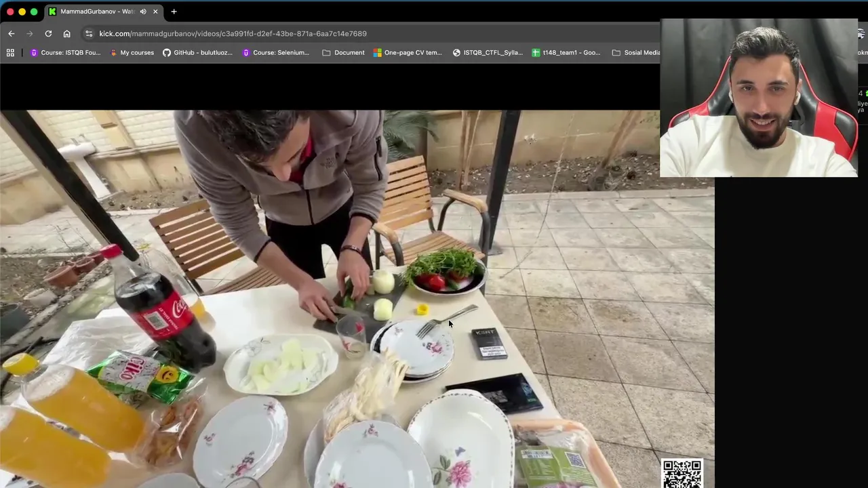This screenshot has width=868, height=488.
Task: Open the Course: ISTQB Fou... bookmark
Action: point(65,52)
